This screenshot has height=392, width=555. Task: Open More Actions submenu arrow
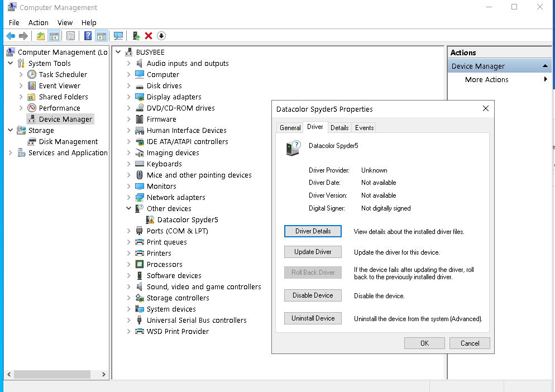point(546,79)
